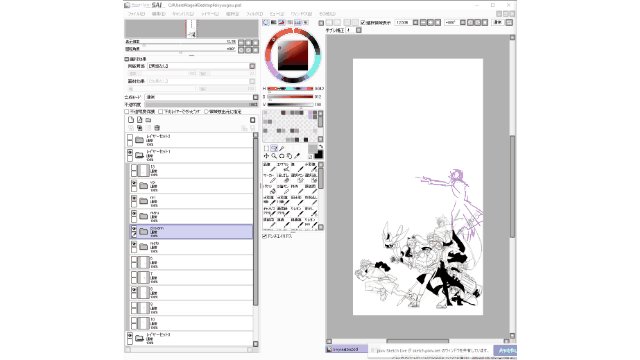This screenshot has width=640, height=360.
Task: Toggle show selection checkbox in view toolbar
Action: (363, 23)
